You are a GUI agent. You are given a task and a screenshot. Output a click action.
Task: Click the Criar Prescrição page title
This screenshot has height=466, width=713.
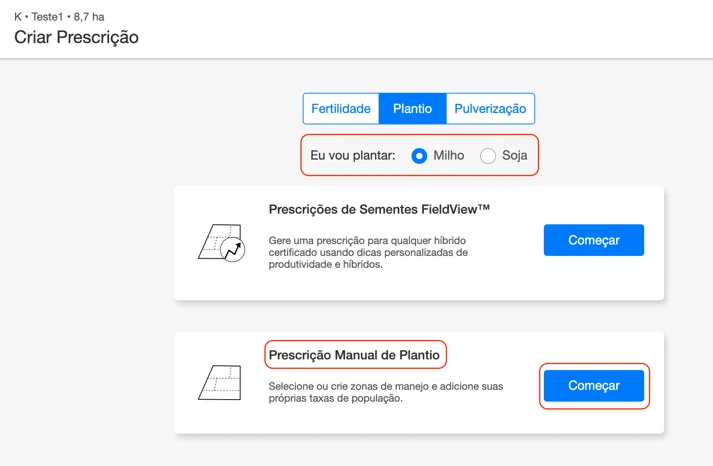point(76,38)
